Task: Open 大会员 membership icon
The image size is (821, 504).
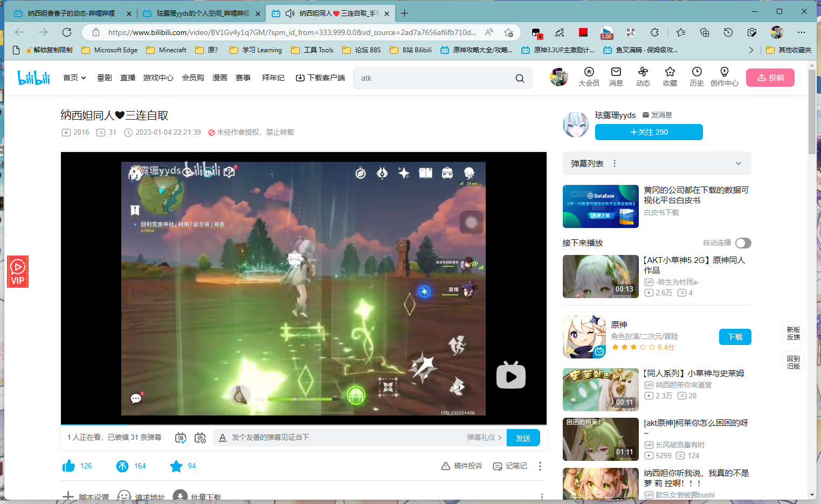Action: coord(589,72)
